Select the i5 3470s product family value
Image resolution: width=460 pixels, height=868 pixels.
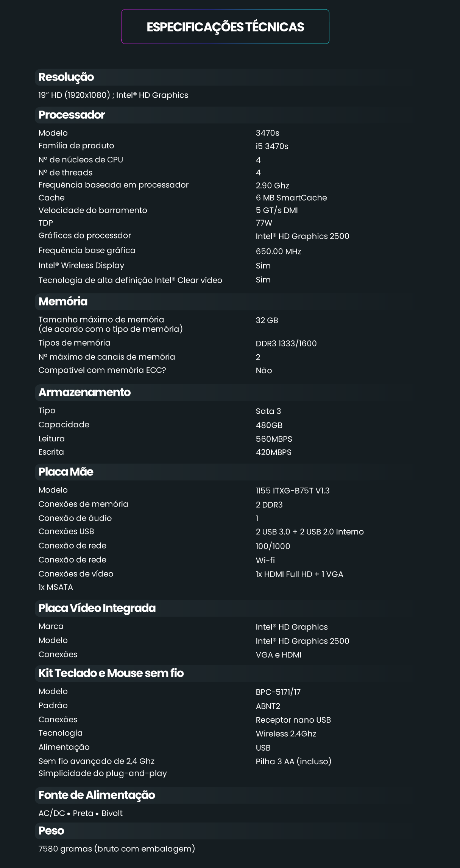point(272,146)
